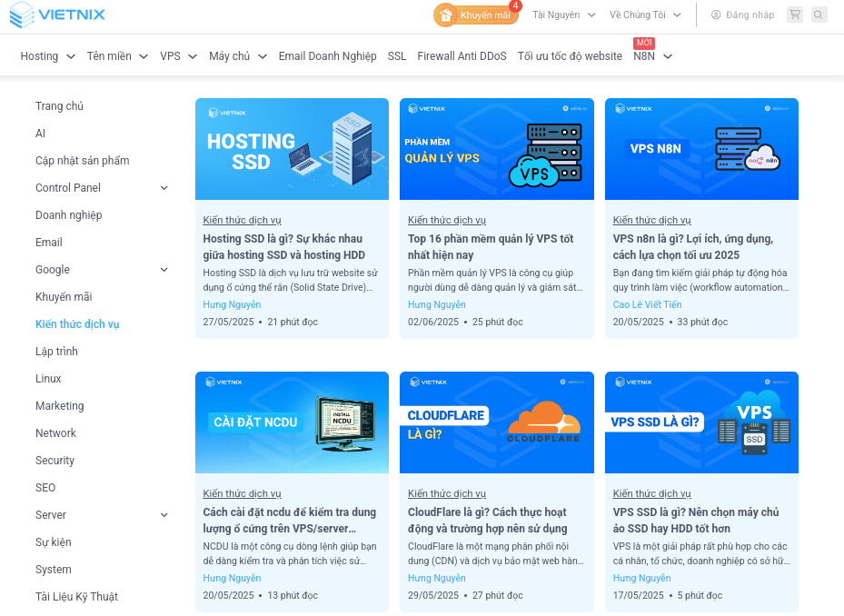The image size is (844, 616).
Task: Open article CloudFlare là gì title
Action: [488, 521]
